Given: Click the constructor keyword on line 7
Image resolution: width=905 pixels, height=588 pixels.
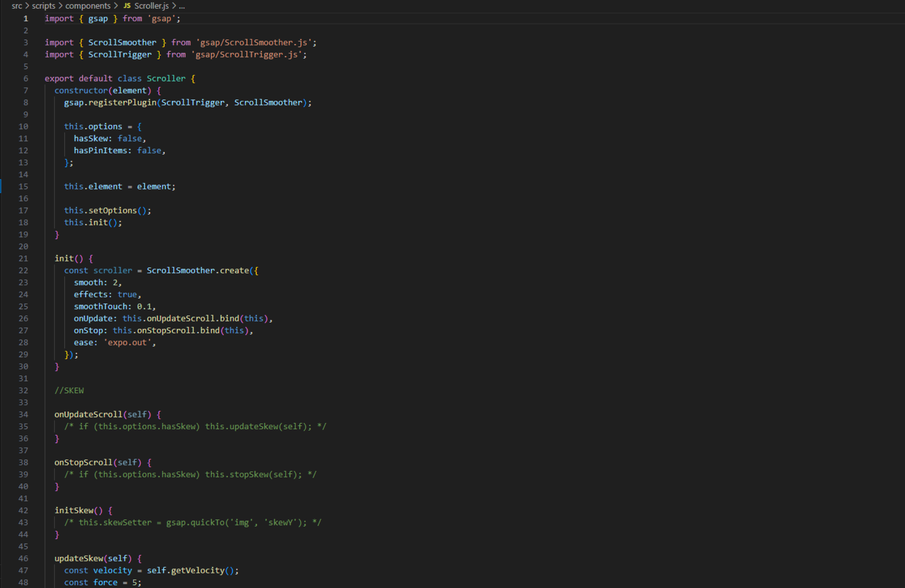Looking at the screenshot, I should tap(81, 90).
